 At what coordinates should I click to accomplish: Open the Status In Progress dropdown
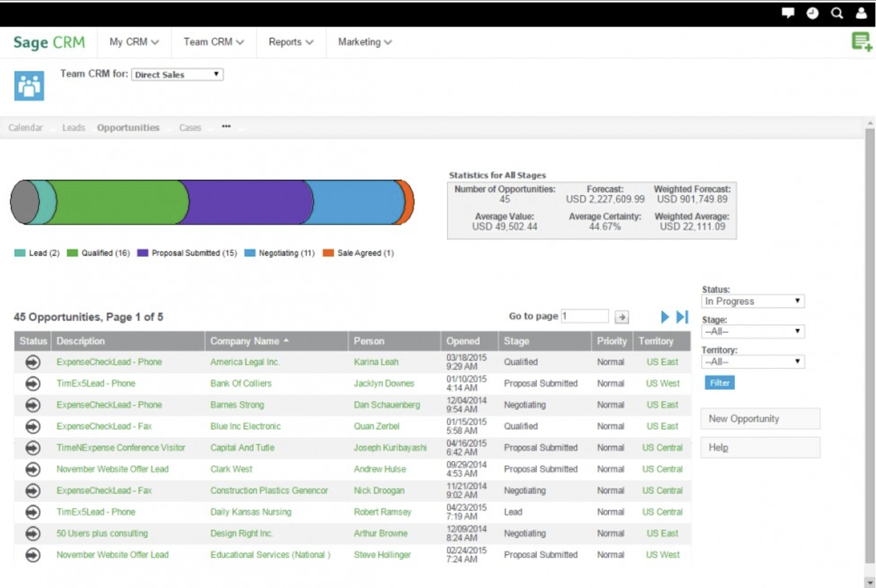[753, 301]
